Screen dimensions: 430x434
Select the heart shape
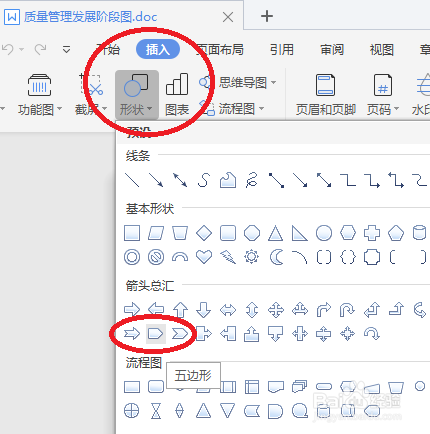point(204,257)
